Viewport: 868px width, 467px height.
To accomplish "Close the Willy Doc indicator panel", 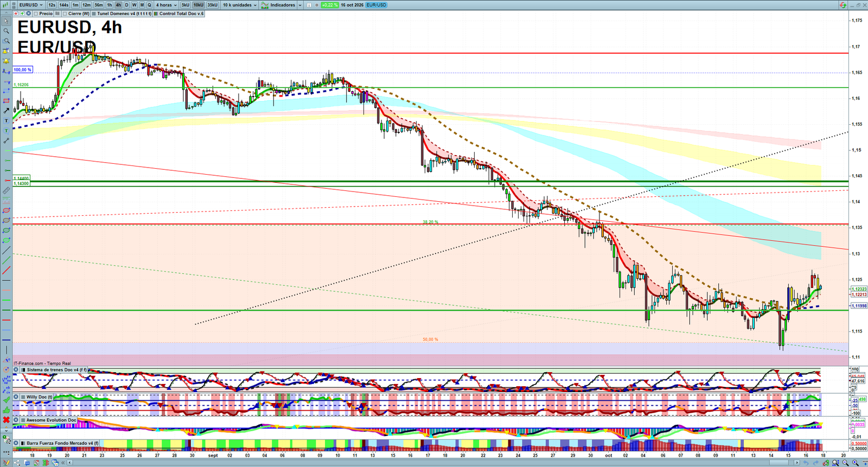I will pyautogui.click(x=16, y=396).
